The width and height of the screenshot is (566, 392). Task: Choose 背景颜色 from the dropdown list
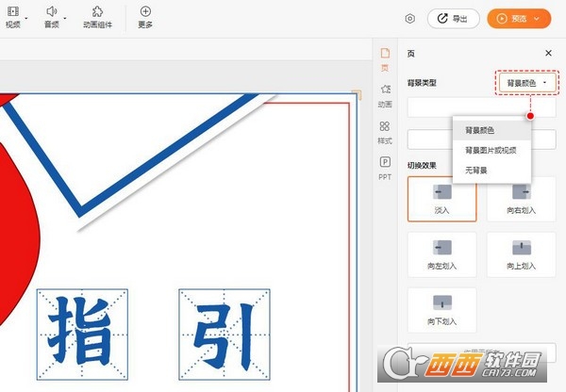point(479,130)
